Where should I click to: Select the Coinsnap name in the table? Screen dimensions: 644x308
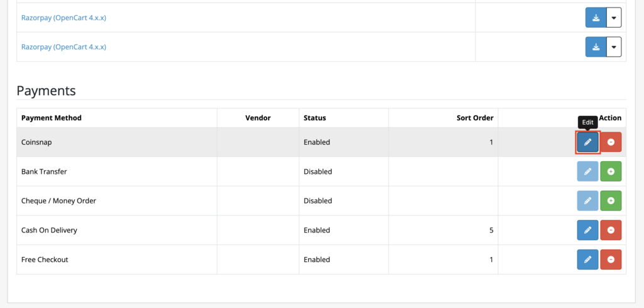click(36, 142)
